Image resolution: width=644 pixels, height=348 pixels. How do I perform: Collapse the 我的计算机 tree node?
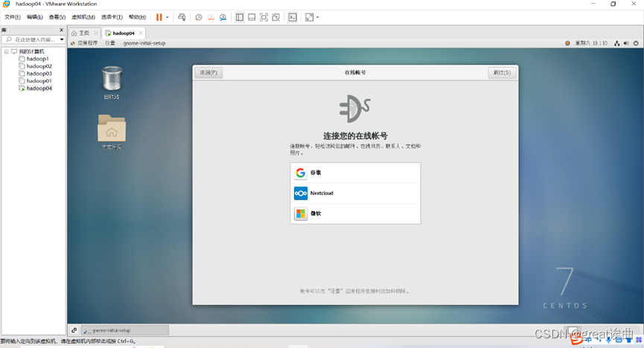(7, 52)
